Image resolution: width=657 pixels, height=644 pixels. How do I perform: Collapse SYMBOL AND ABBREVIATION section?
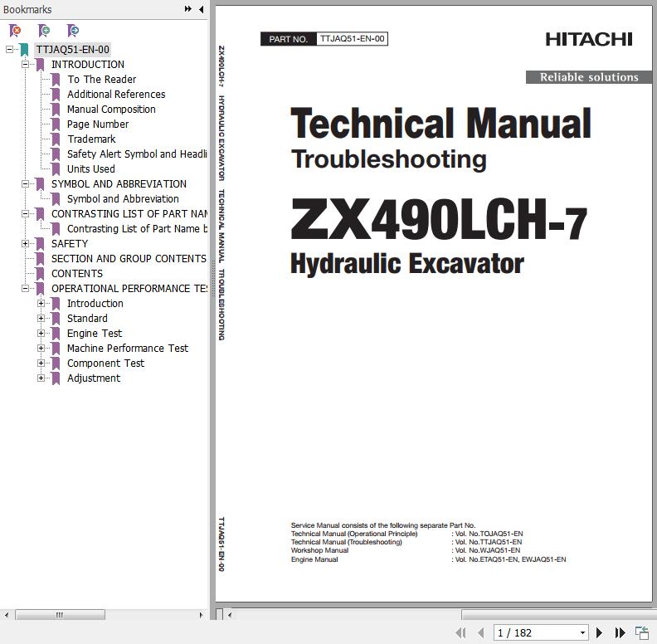pyautogui.click(x=25, y=183)
